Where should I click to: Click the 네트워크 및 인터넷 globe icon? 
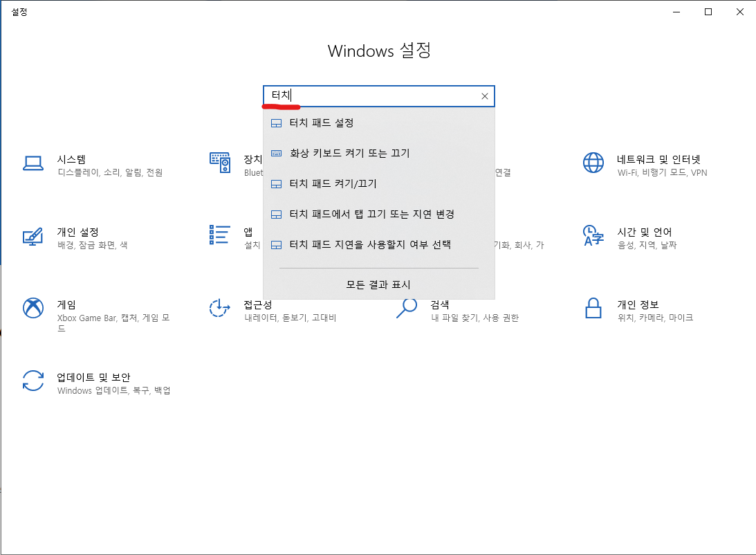(x=593, y=163)
